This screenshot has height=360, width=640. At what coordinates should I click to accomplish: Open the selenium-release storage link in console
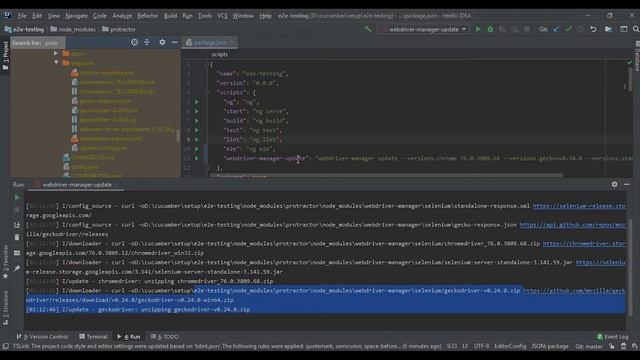[x=579, y=206]
